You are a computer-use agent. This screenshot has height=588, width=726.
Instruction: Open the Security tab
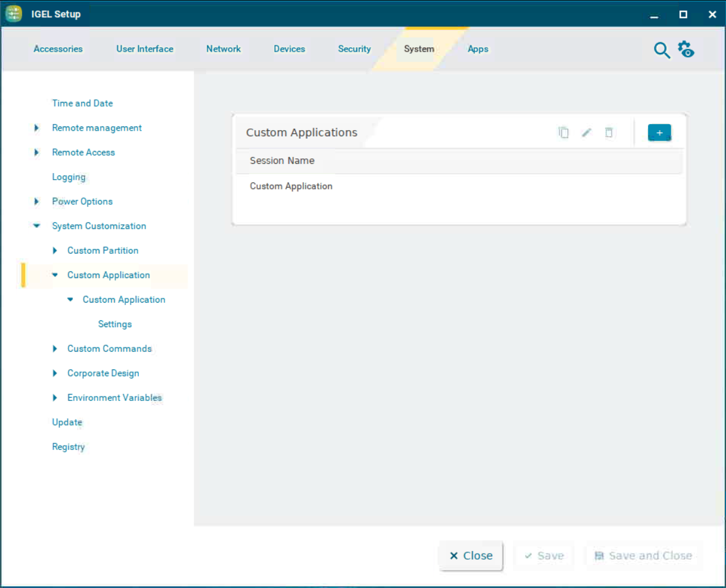click(x=354, y=49)
